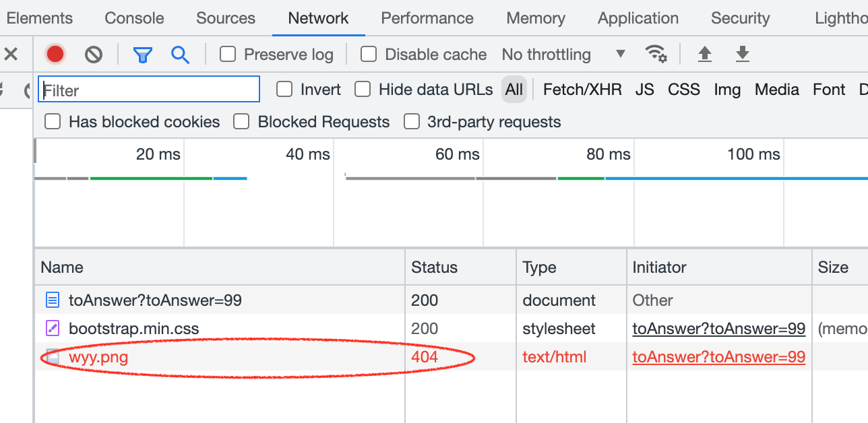Open the No throttling dropdown
The image size is (868, 423).
click(563, 54)
